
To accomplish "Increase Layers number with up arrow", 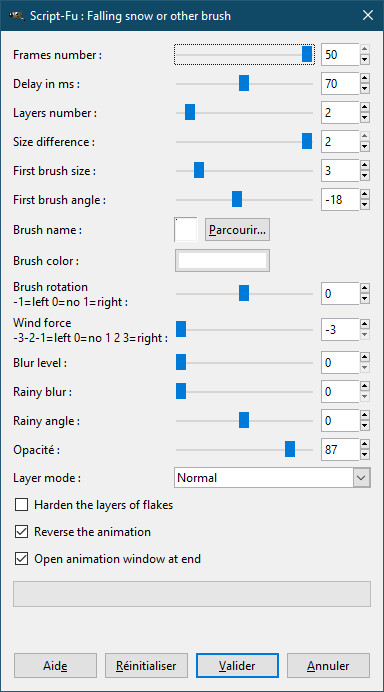I will (x=365, y=107).
